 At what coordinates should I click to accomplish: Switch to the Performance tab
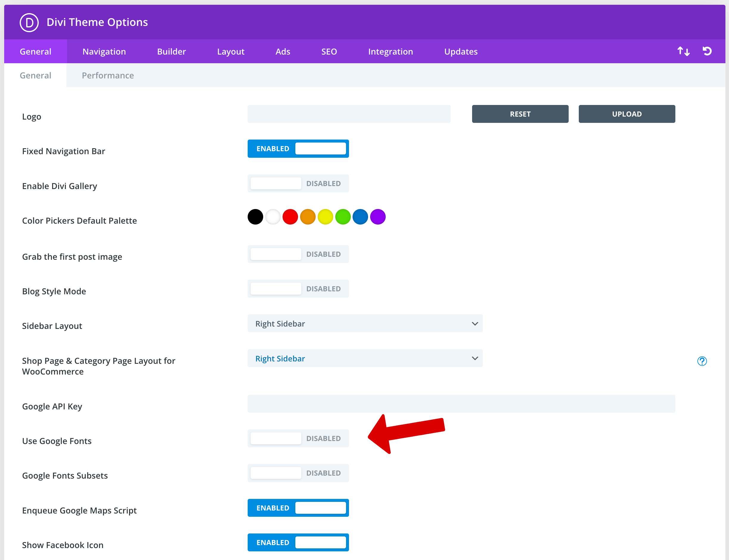[108, 75]
